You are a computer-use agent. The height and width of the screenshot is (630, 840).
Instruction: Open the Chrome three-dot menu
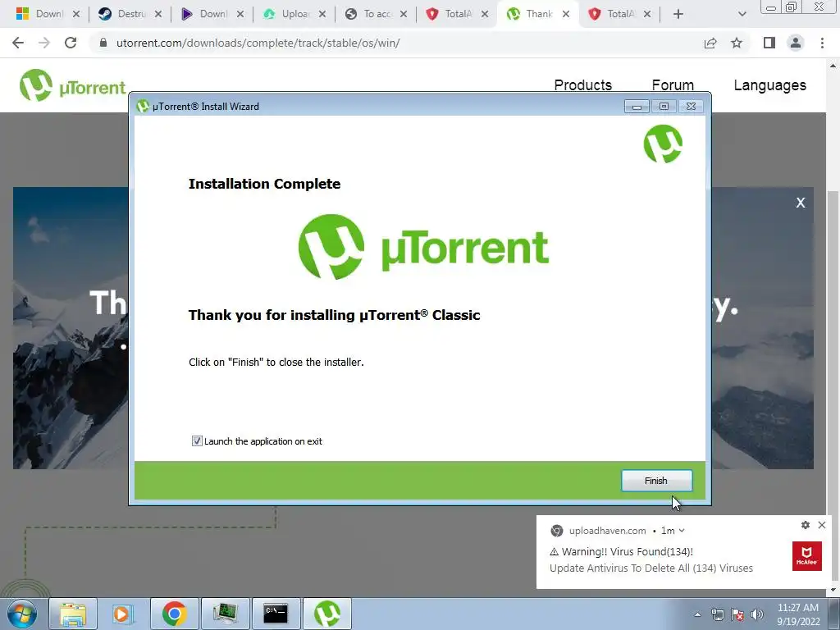pyautogui.click(x=822, y=43)
